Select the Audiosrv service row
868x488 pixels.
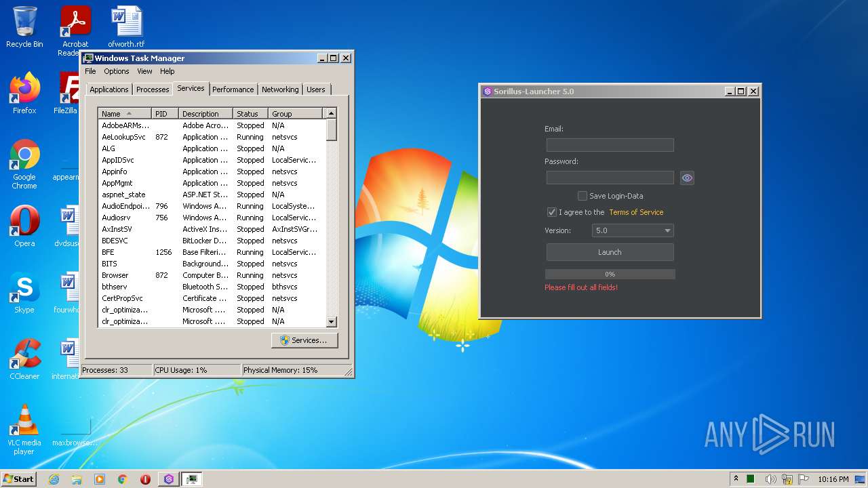pyautogui.click(x=212, y=218)
